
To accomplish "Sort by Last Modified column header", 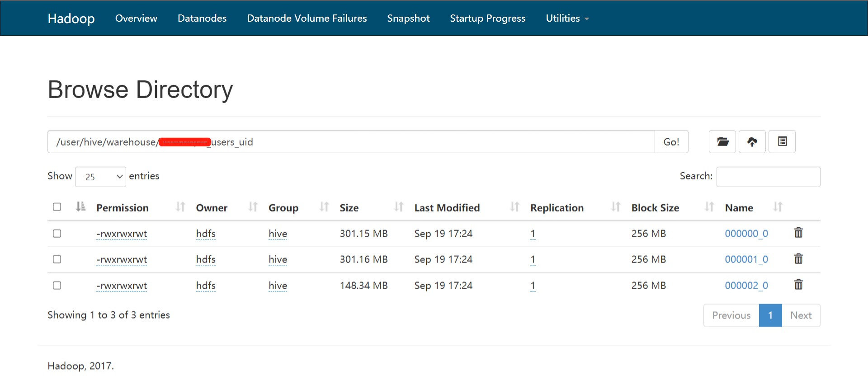I will point(447,208).
